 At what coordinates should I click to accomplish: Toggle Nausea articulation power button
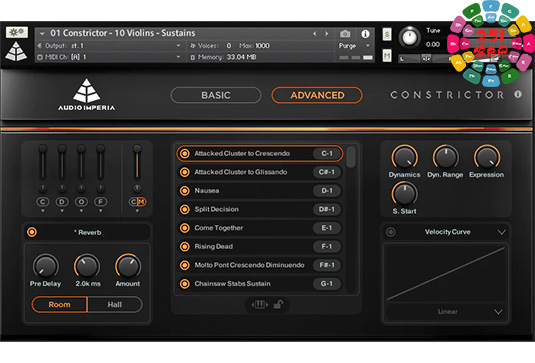pyautogui.click(x=185, y=191)
